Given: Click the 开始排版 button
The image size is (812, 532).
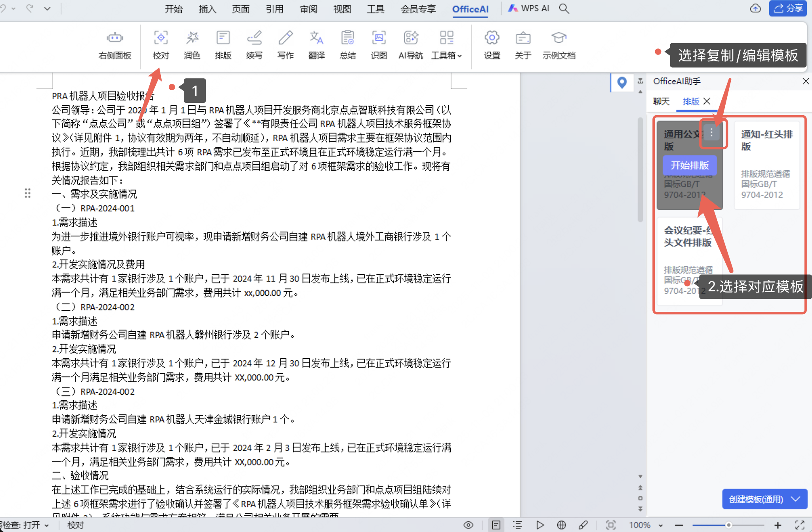Looking at the screenshot, I should 690,165.
